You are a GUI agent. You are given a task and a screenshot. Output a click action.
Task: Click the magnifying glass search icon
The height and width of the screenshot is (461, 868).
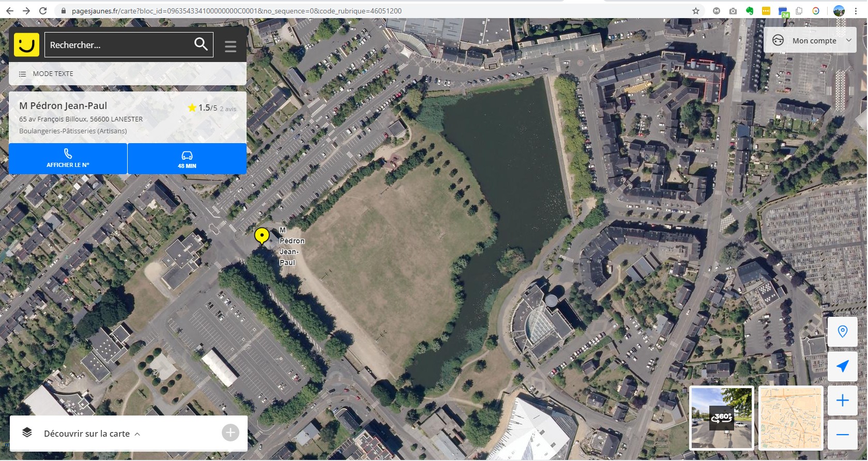201,44
